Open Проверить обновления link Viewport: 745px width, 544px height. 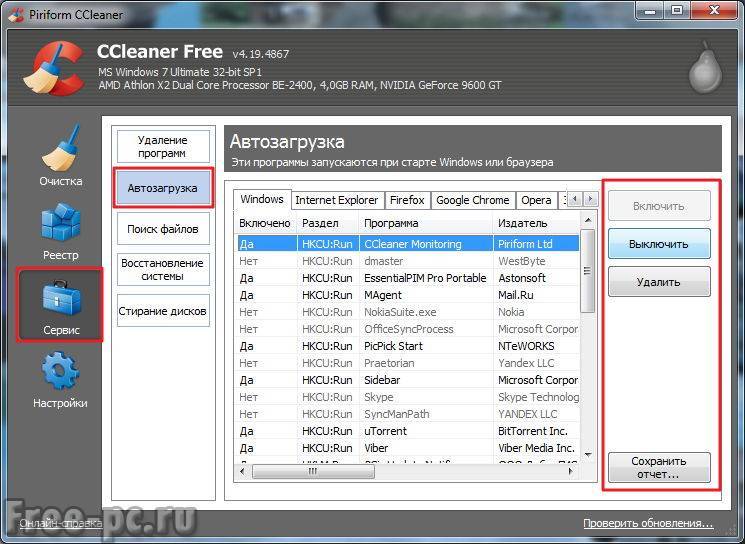click(648, 523)
